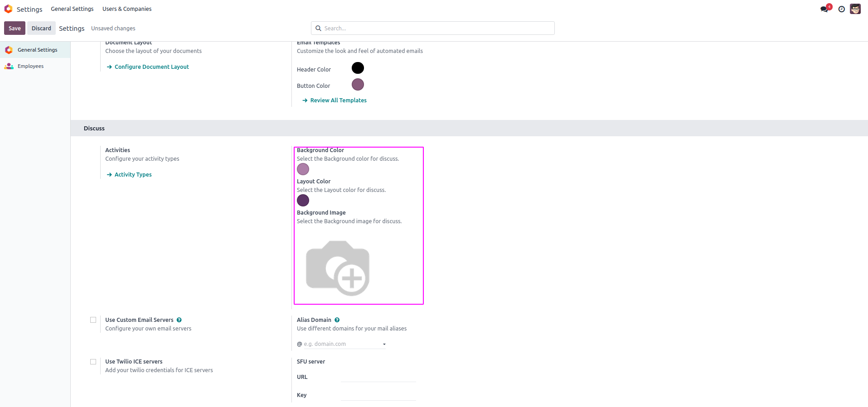Click the Alias Domain help icon
This screenshot has width=868, height=407.
tap(337, 320)
